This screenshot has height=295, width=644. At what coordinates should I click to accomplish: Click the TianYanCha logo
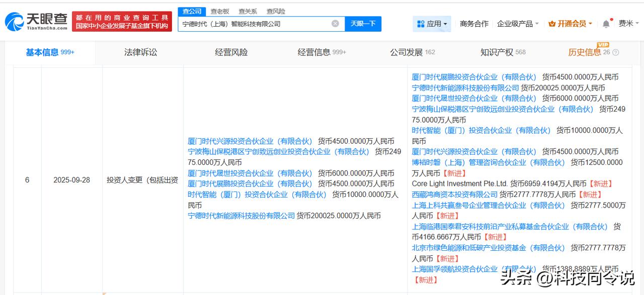coord(36,22)
